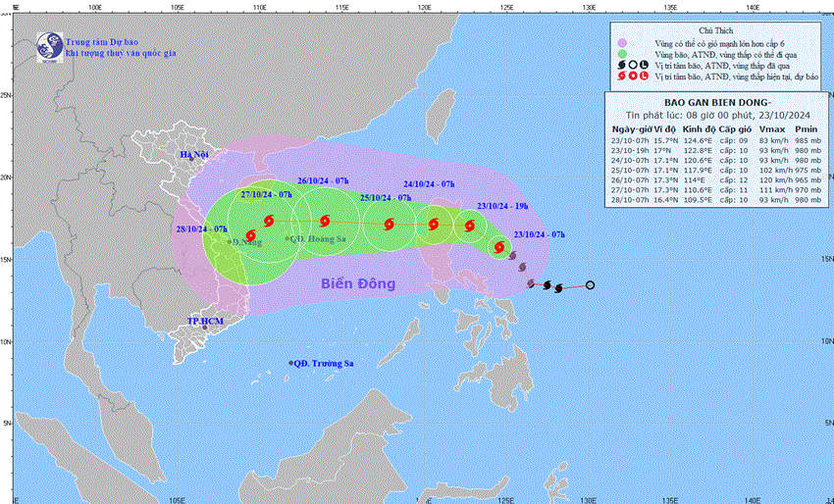Click table cell "965 mb"
The image size is (834, 504).
click(x=808, y=180)
